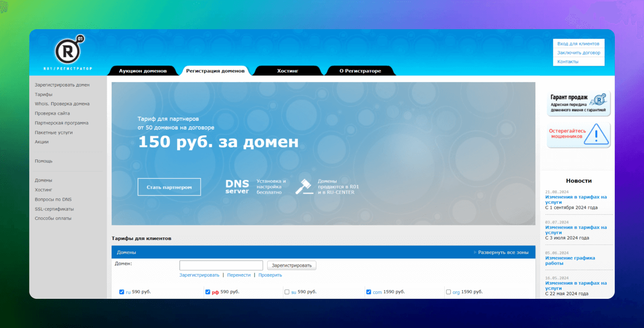Expand all zones via Развернуть все зоны

coord(502,252)
